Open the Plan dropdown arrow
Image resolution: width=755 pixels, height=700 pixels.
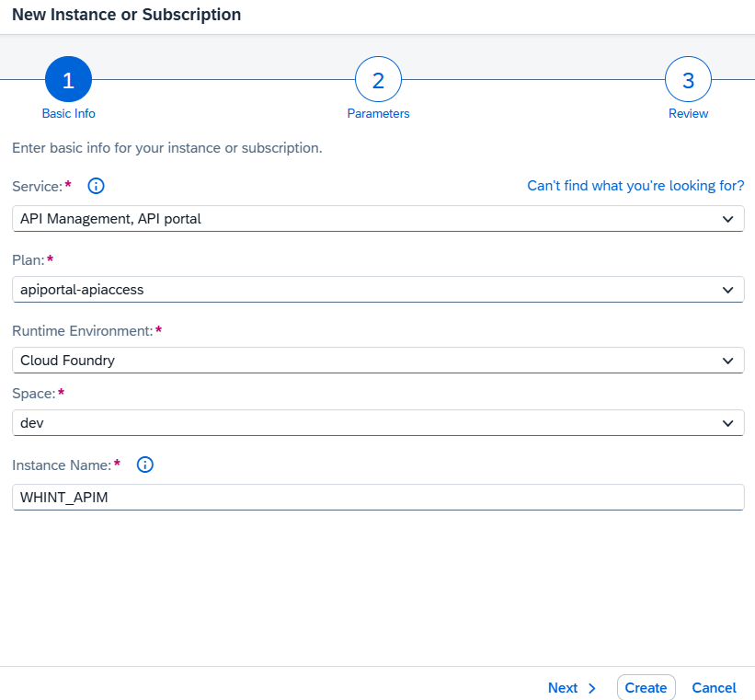(727, 290)
